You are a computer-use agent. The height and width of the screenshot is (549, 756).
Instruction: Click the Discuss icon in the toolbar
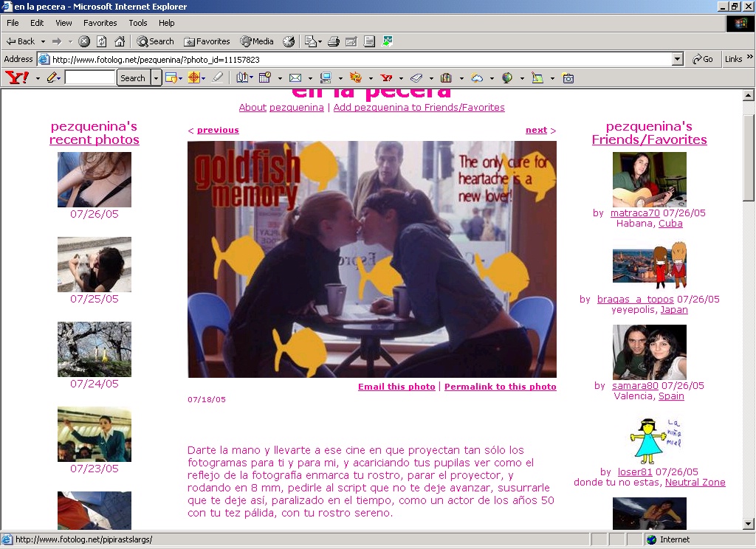(369, 41)
